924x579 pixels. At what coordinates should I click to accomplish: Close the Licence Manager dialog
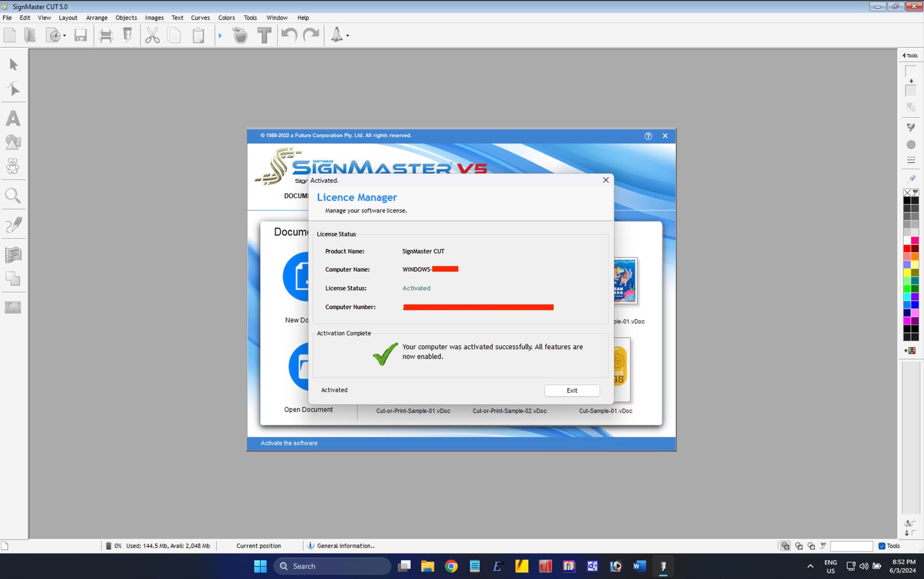click(606, 180)
